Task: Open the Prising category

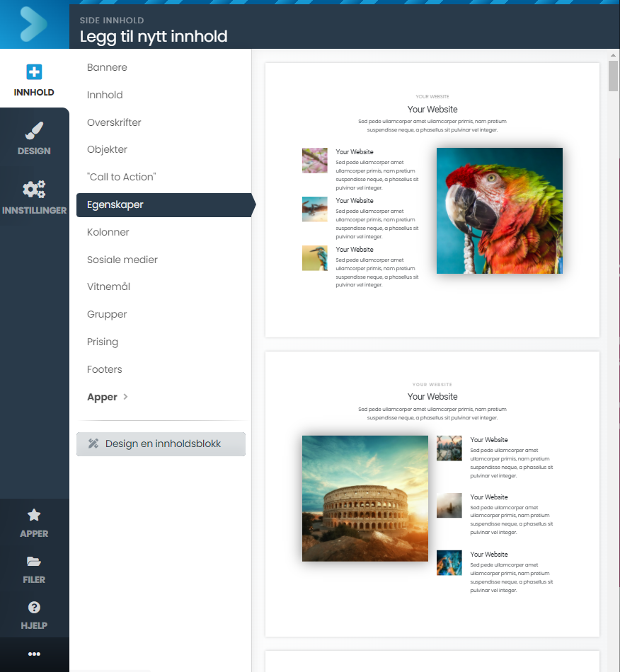Action: click(103, 342)
